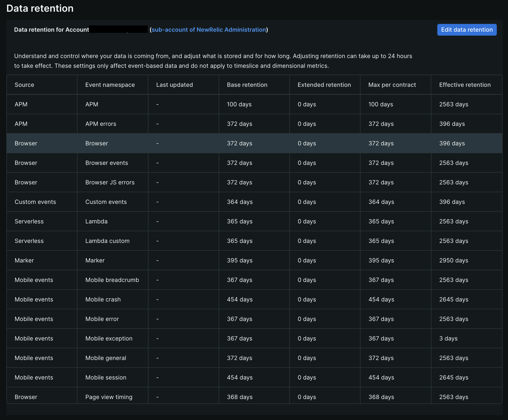Open the sub-account of NewRelic Administration link
Viewport: 508px width, 420px height.
pyautogui.click(x=209, y=30)
